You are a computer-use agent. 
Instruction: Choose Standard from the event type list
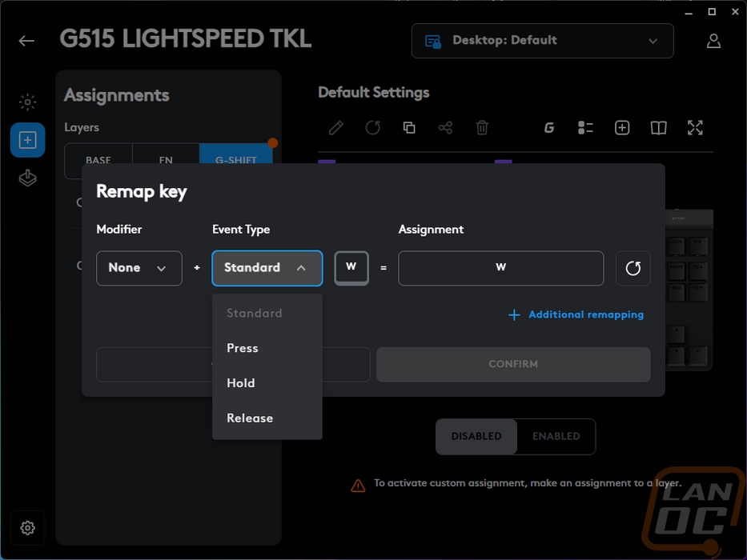[x=267, y=313]
